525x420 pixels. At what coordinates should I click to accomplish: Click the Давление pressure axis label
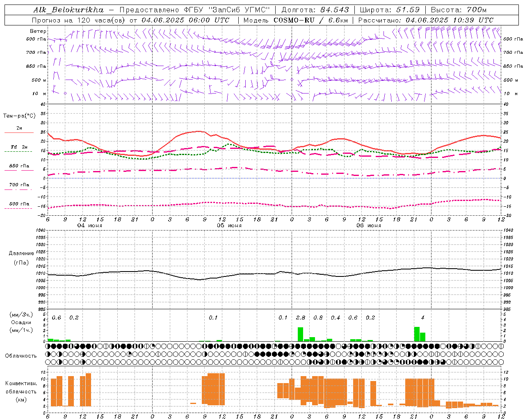click(x=21, y=253)
